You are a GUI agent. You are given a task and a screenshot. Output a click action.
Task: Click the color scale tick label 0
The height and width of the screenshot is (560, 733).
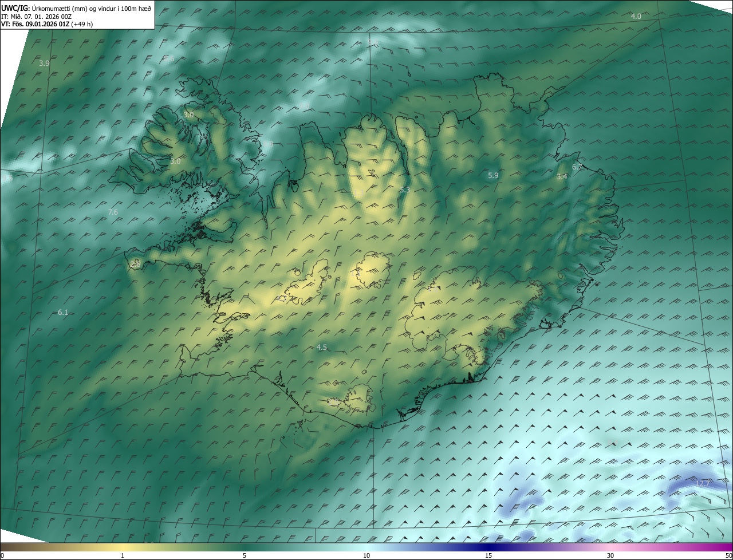2,556
